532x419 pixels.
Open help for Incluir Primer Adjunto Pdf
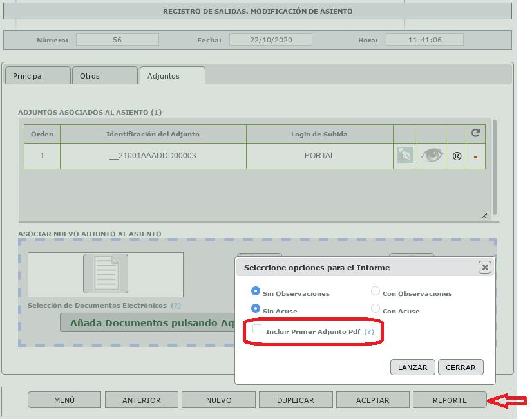tap(369, 331)
